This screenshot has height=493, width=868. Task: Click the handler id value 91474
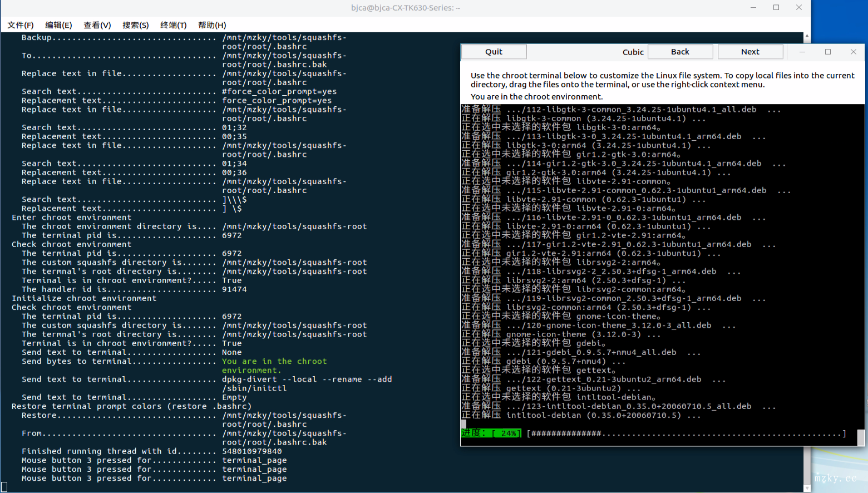[x=234, y=289]
